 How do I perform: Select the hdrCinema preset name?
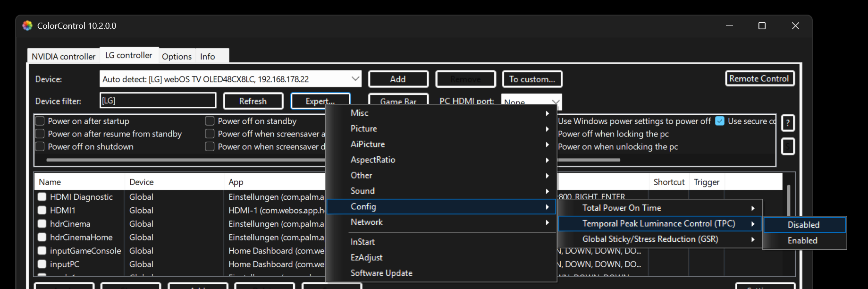[70, 223]
